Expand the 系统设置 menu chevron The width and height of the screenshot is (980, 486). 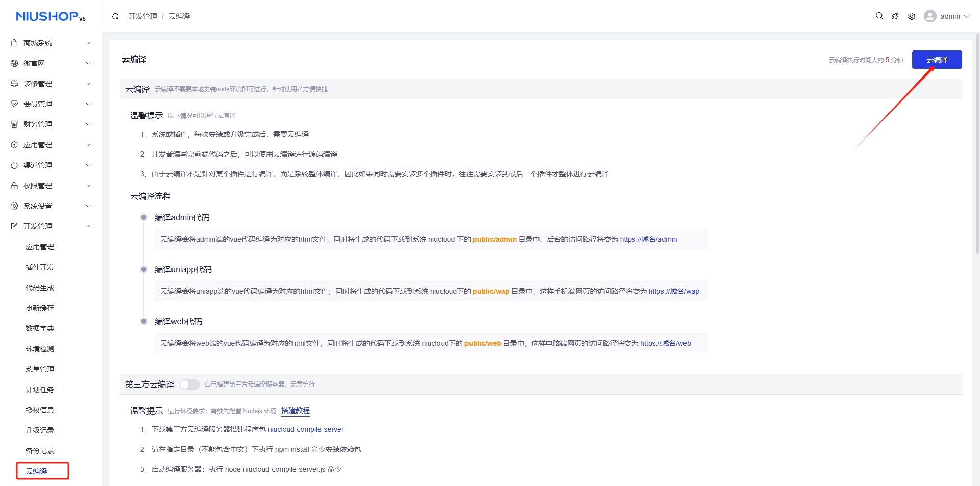[x=88, y=206]
